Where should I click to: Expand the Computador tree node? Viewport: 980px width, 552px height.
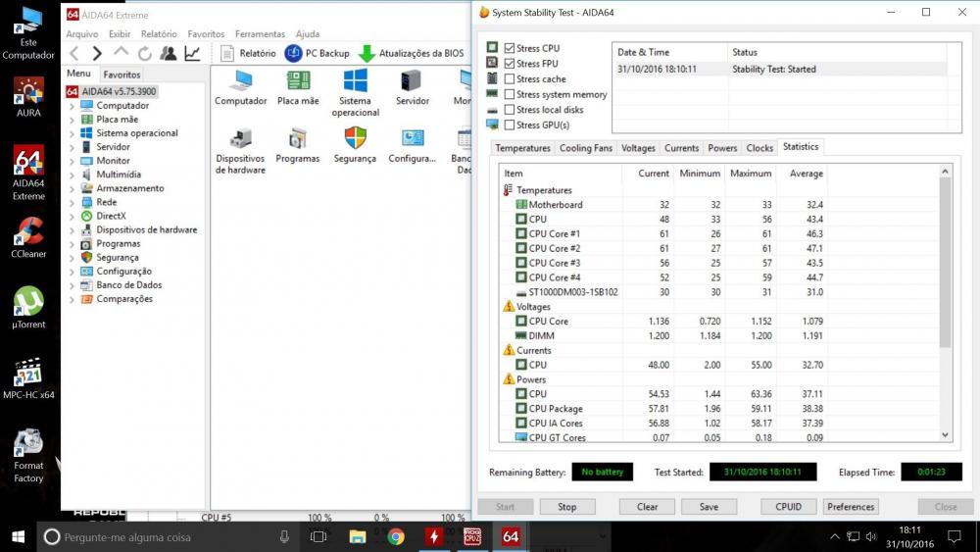click(73, 106)
